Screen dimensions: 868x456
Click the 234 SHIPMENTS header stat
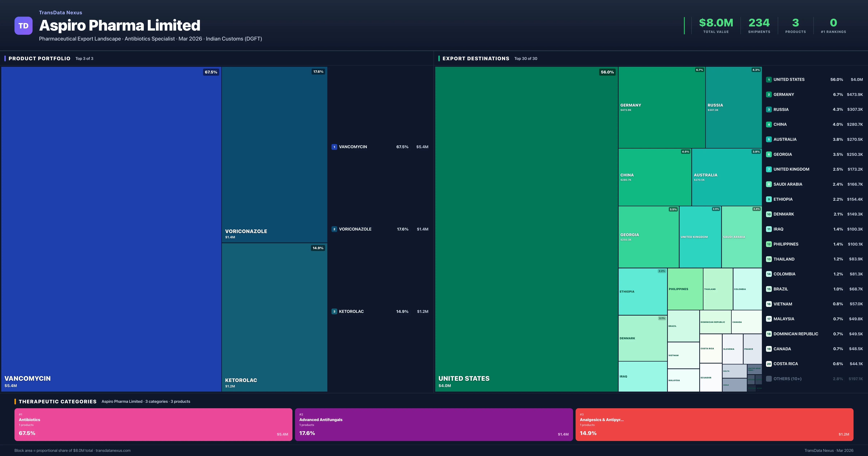[x=759, y=23]
